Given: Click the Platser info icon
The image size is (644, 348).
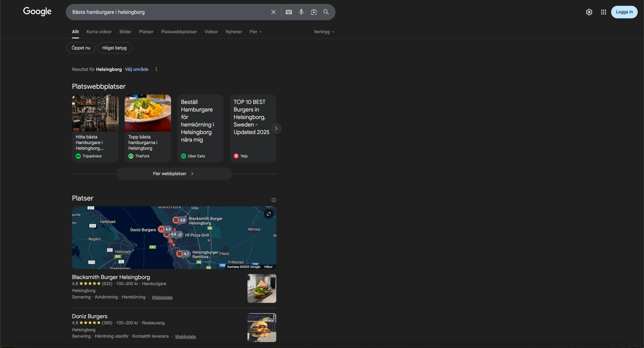Looking at the screenshot, I should 273,200.
